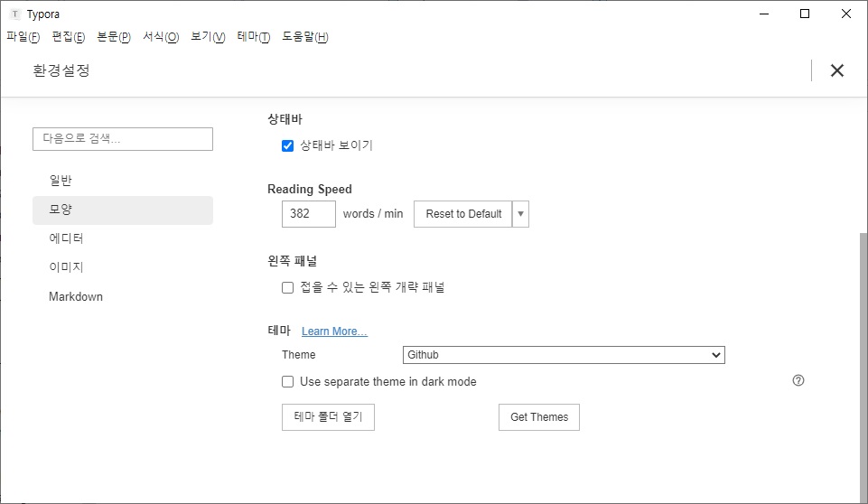868x504 pixels.
Task: Click the reading speed 382 input box
Action: point(309,214)
